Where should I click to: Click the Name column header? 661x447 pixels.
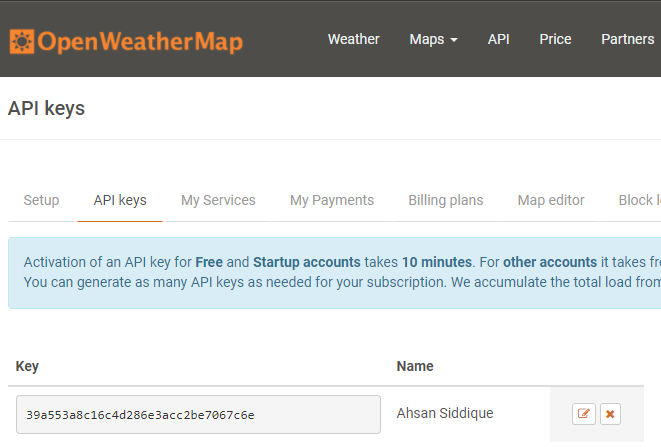(415, 366)
